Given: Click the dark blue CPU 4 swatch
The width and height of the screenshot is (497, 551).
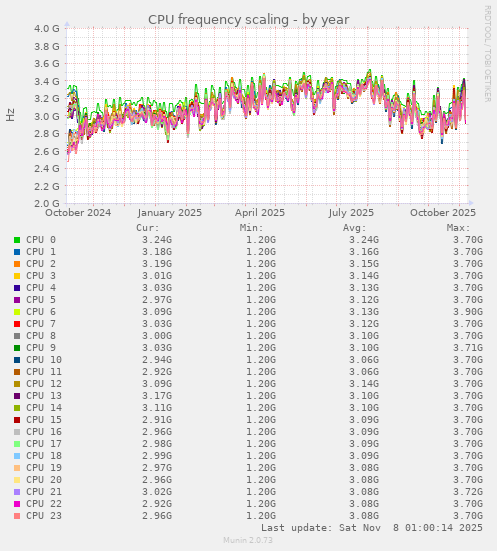Looking at the screenshot, I should (17, 288).
